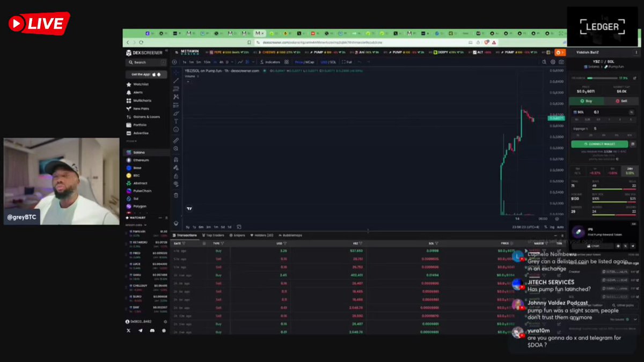This screenshot has width=644, height=362.
Task: Open chart settings gear icon
Action: point(553,62)
